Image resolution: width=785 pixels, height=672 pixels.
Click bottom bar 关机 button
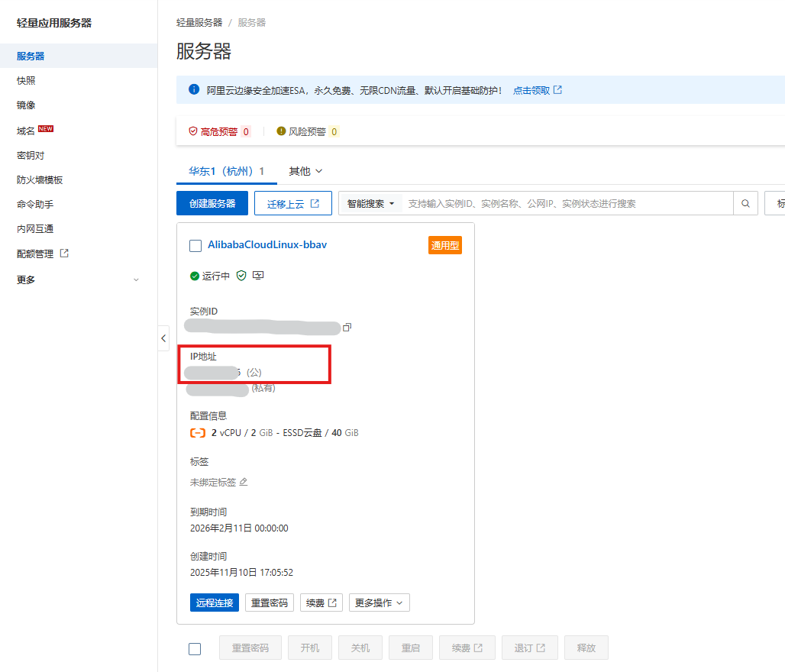[360, 648]
